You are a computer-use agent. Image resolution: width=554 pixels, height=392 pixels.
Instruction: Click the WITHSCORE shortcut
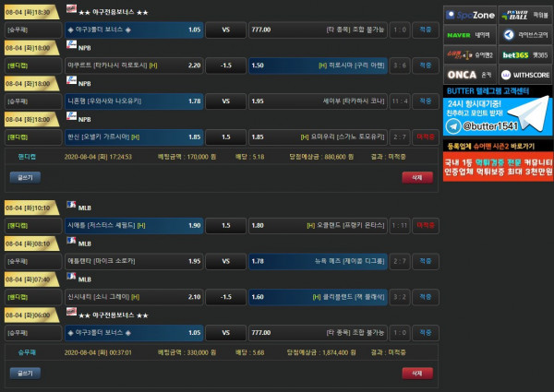[524, 75]
